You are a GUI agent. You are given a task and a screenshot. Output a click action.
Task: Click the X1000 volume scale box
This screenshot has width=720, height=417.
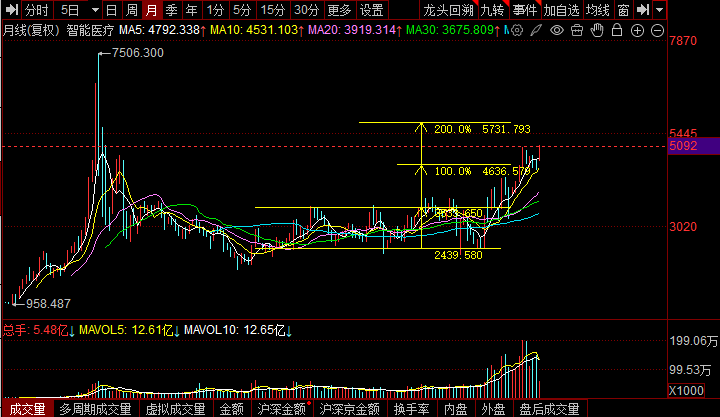(686, 390)
